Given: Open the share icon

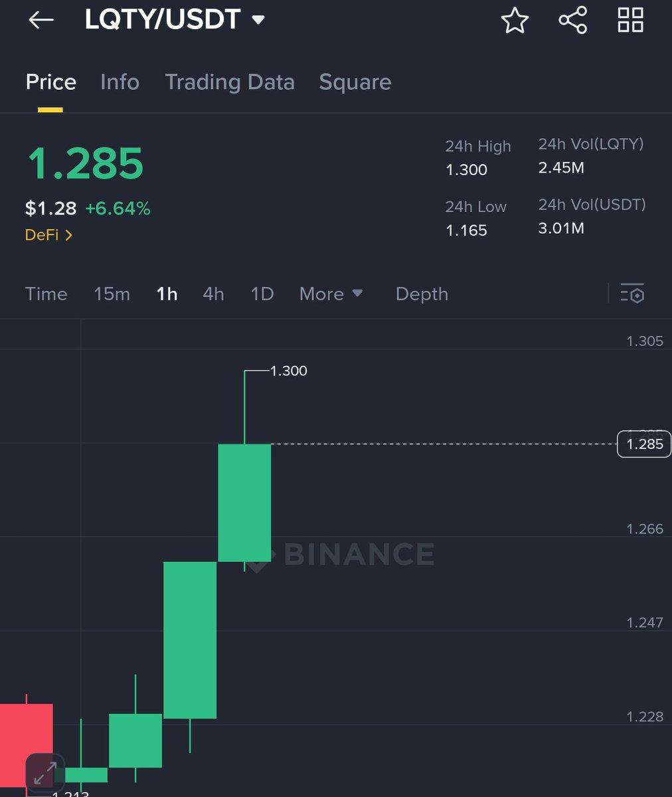Looking at the screenshot, I should 572,20.
